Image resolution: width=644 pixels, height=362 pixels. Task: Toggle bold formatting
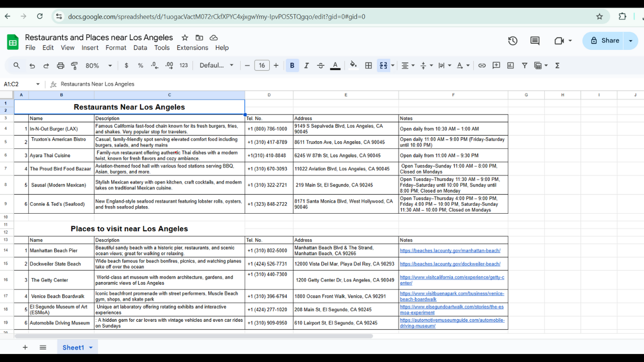click(292, 65)
